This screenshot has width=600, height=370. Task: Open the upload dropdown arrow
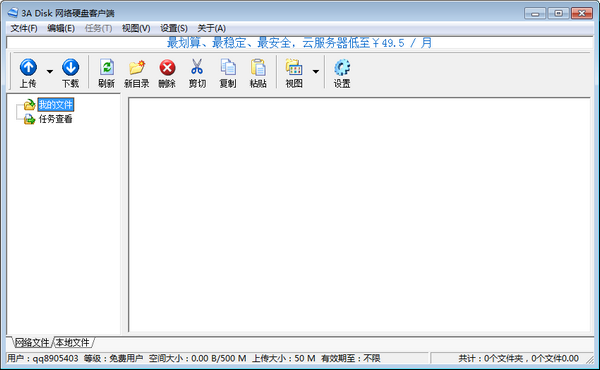click(x=50, y=72)
